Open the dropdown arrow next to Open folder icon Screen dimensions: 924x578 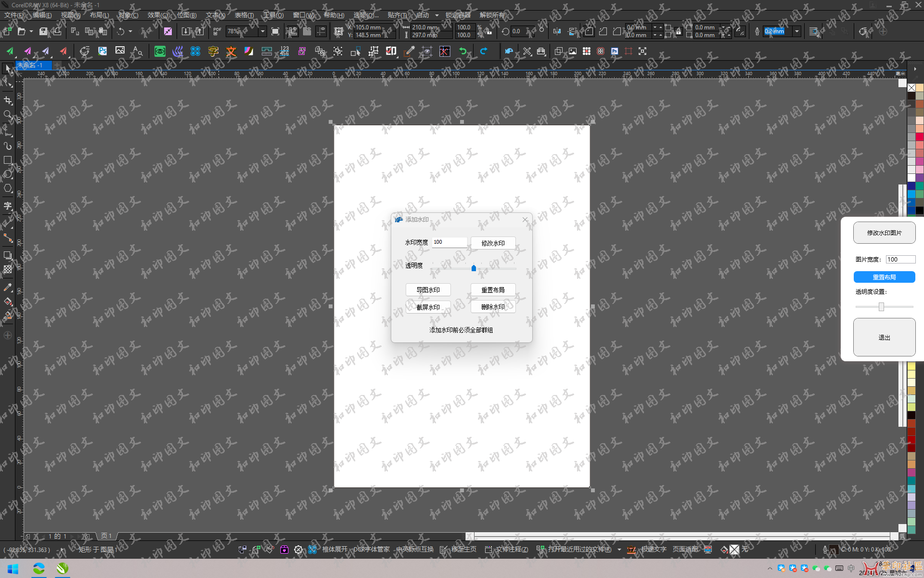(x=31, y=32)
